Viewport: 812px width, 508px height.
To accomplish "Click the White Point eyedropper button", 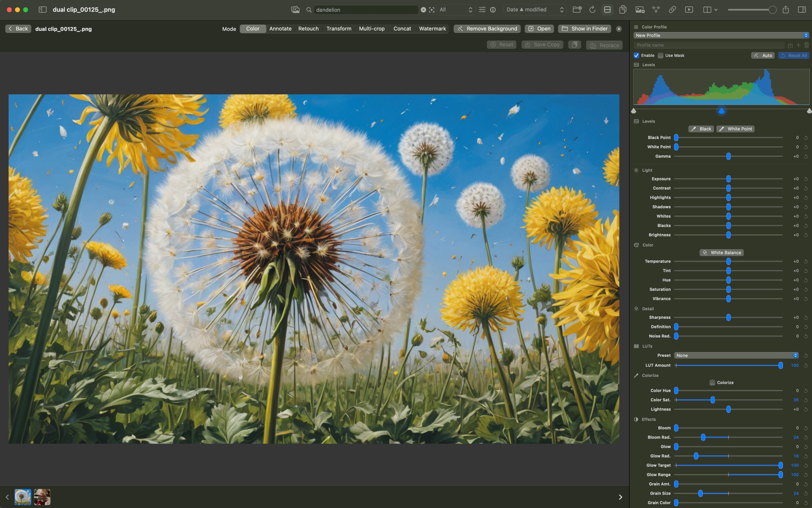I will pos(736,129).
